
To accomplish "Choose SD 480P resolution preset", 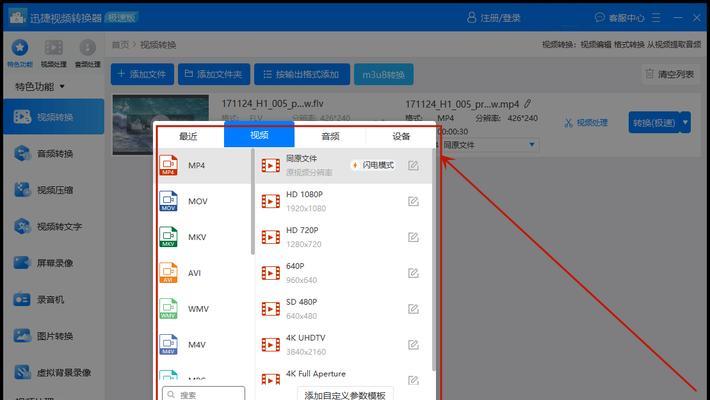I will pyautogui.click(x=343, y=308).
